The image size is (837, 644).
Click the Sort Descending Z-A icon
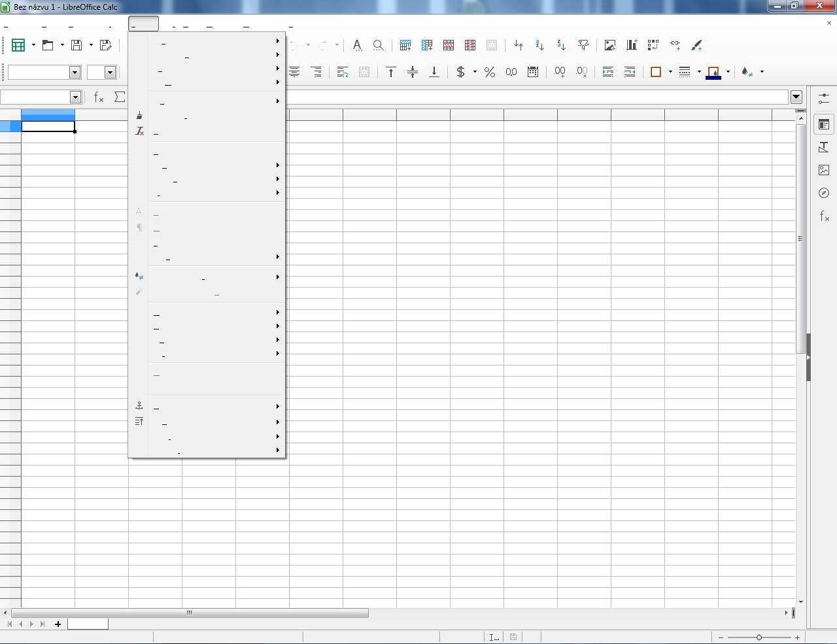click(x=562, y=45)
